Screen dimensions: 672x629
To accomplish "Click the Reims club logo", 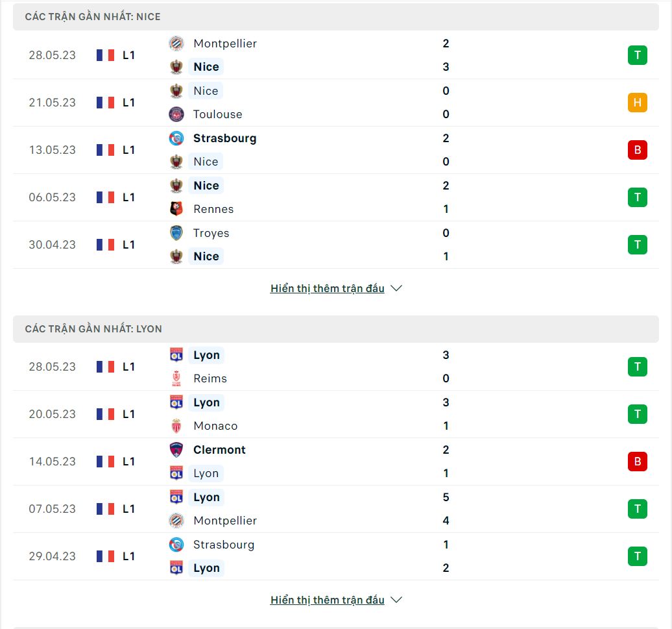I will tap(176, 378).
